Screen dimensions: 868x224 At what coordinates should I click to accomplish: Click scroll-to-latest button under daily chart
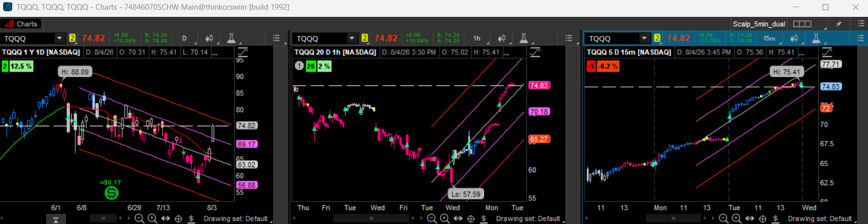[56, 219]
